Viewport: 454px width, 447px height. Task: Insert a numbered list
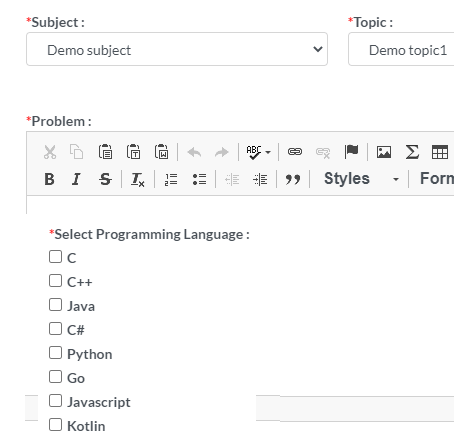[x=171, y=179]
